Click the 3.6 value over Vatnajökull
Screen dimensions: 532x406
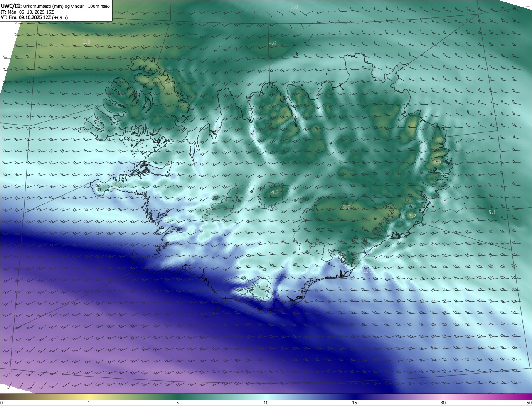coord(347,207)
